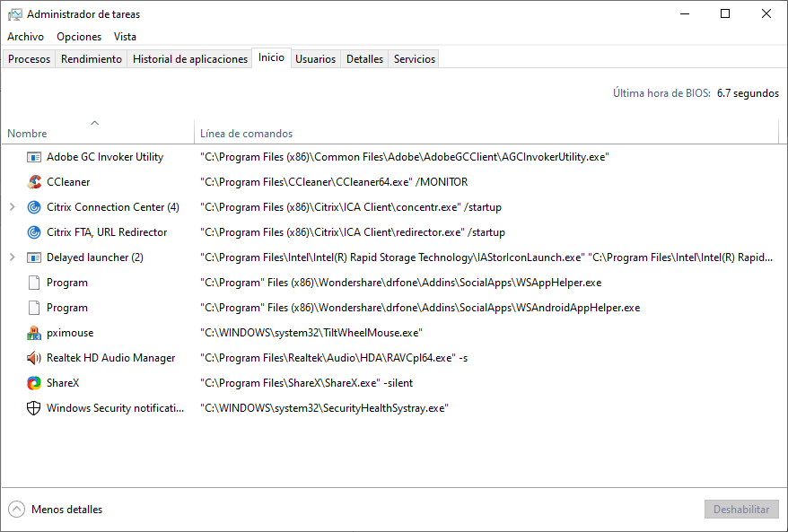The height and width of the screenshot is (532, 788).
Task: Click the IAStorIconLaunch.exe command line
Action: (486, 257)
